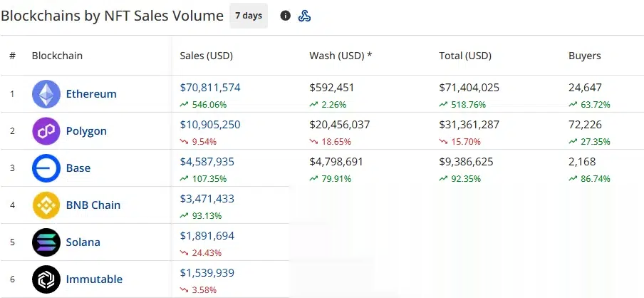This screenshot has height=298, width=644.
Task: Click the Ethereum logo icon
Action: tap(46, 93)
